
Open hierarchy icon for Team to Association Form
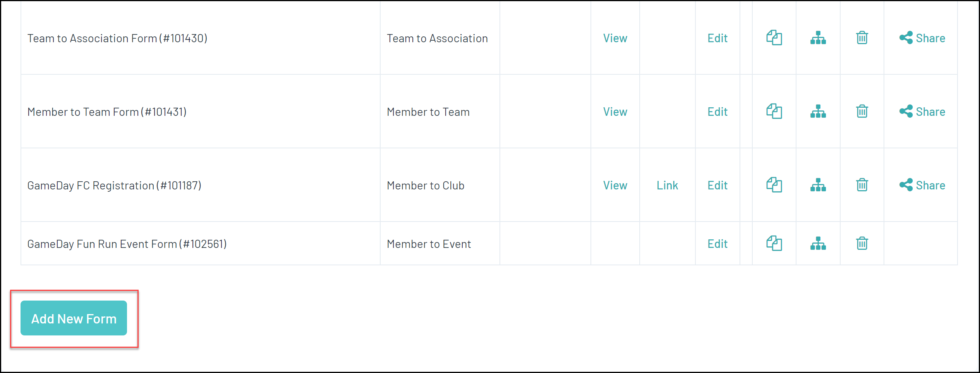[818, 38]
